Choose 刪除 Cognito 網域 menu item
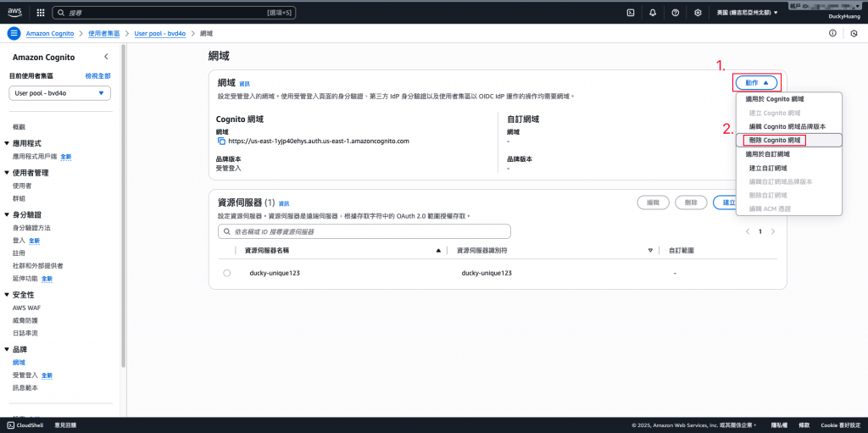 (789, 140)
